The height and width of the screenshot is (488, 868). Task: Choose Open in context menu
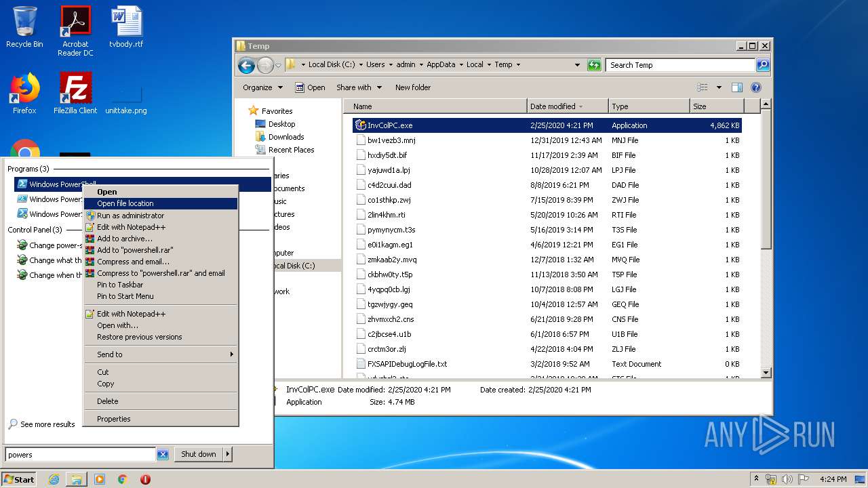(x=161, y=192)
